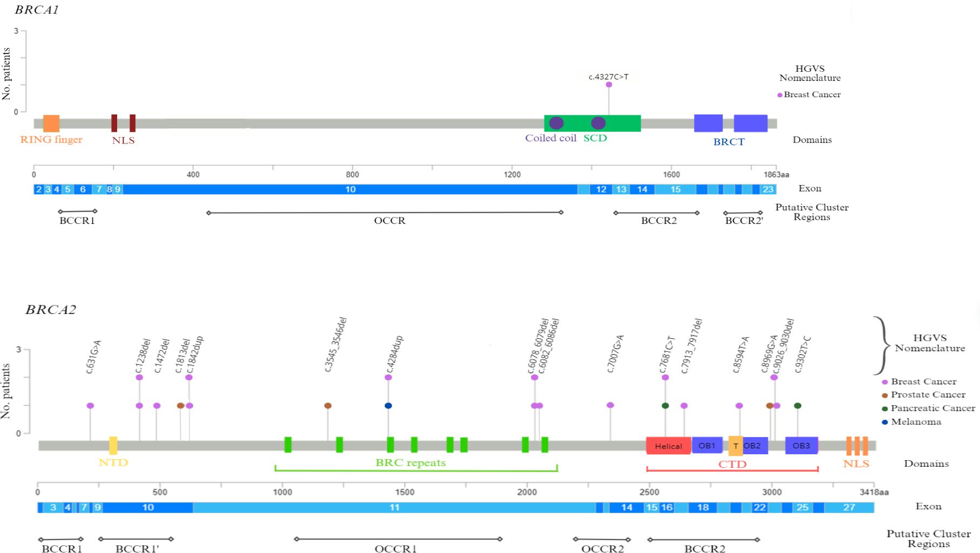This screenshot has width=980, height=553.
Task: Click the OCCR1 cluster region label
Action: 396,549
